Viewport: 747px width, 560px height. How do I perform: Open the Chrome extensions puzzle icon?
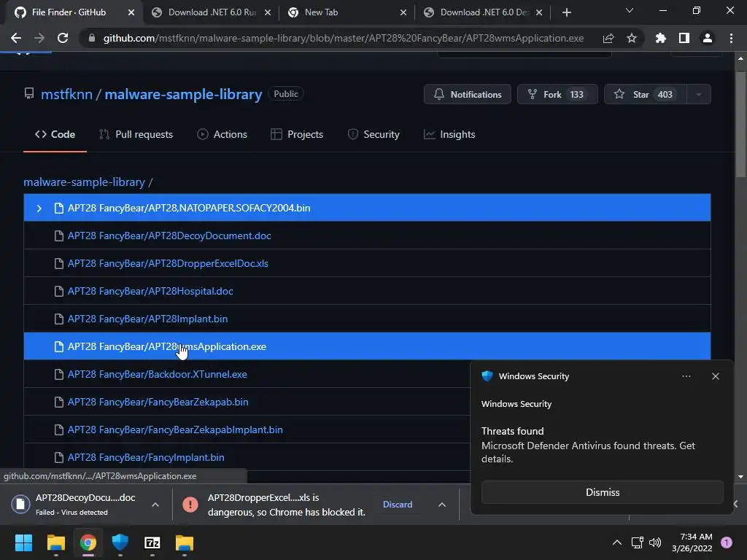[661, 38]
